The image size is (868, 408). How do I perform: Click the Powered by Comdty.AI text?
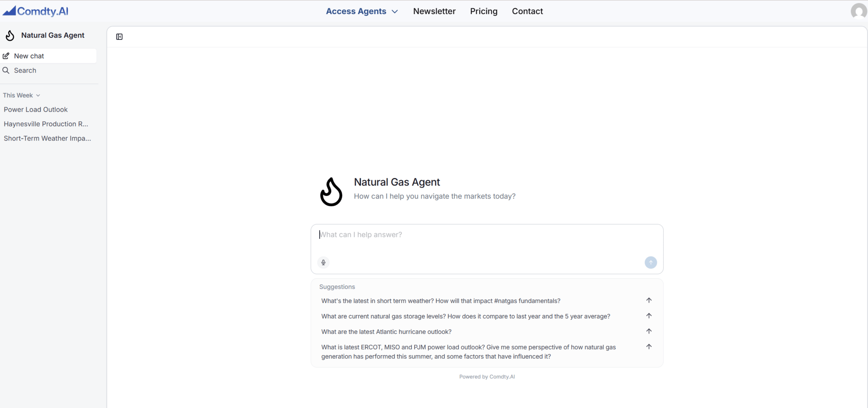point(487,377)
